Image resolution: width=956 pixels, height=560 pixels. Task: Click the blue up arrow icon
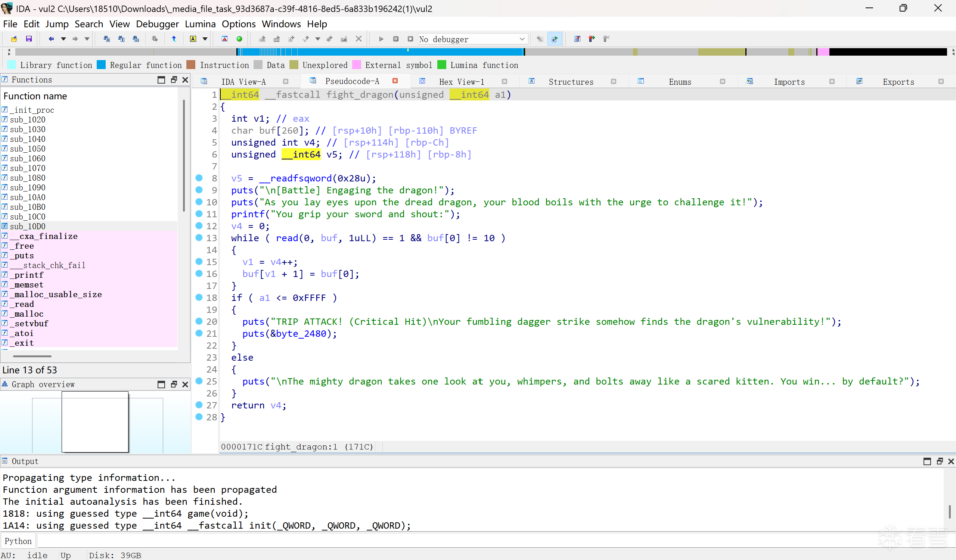click(174, 39)
